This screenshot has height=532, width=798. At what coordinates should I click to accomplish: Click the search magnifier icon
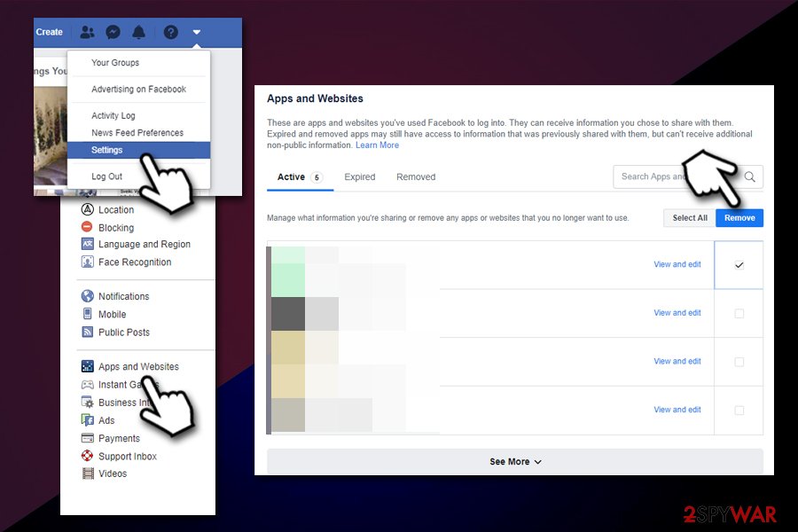pyautogui.click(x=749, y=176)
